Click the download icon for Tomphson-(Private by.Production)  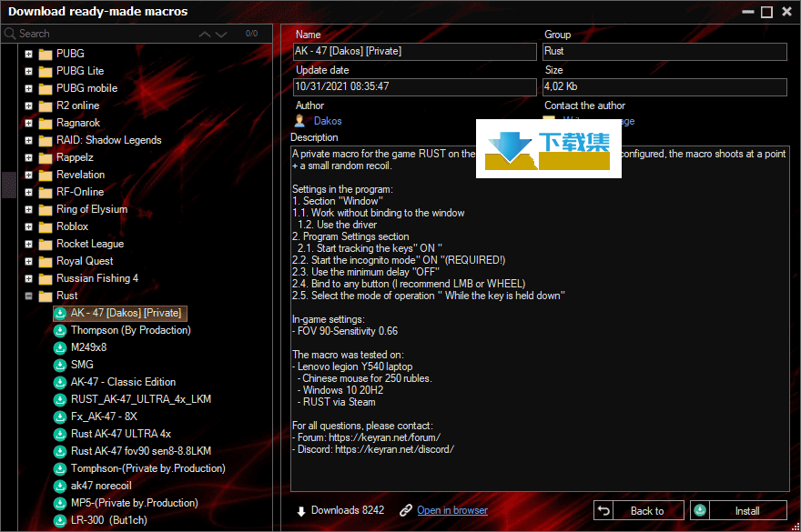pyautogui.click(x=60, y=468)
